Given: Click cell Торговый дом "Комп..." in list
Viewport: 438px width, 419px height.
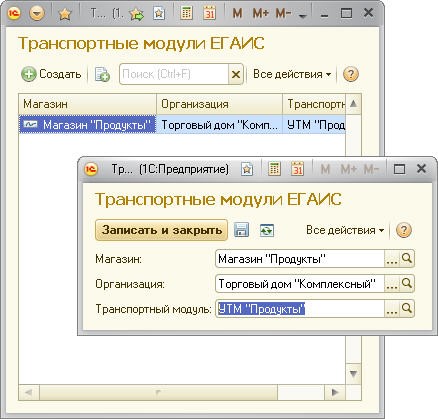Looking at the screenshot, I should tap(219, 125).
